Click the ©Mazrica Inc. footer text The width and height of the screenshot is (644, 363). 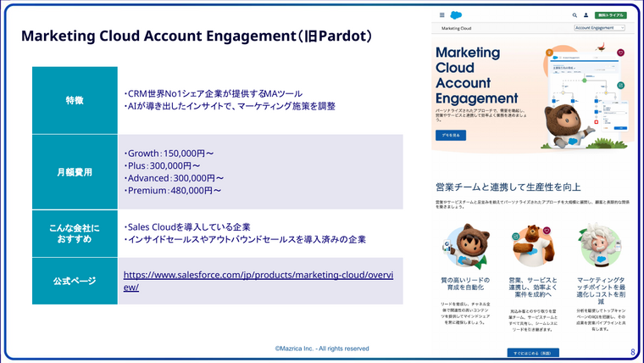coord(322,349)
